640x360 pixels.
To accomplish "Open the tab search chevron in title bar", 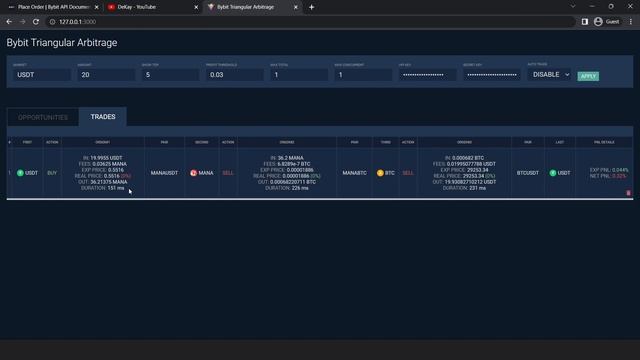I will 573,7.
